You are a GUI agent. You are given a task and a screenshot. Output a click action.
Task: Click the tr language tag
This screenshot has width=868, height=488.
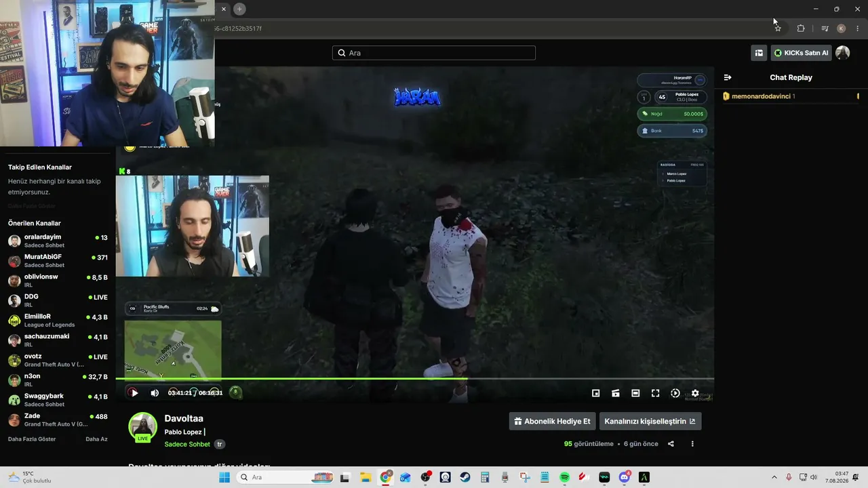pyautogui.click(x=219, y=445)
